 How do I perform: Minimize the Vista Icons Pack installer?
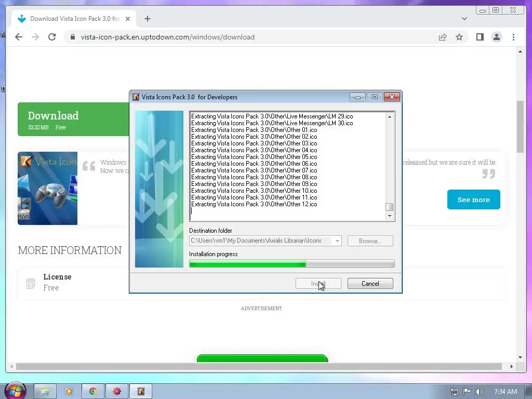357,97
